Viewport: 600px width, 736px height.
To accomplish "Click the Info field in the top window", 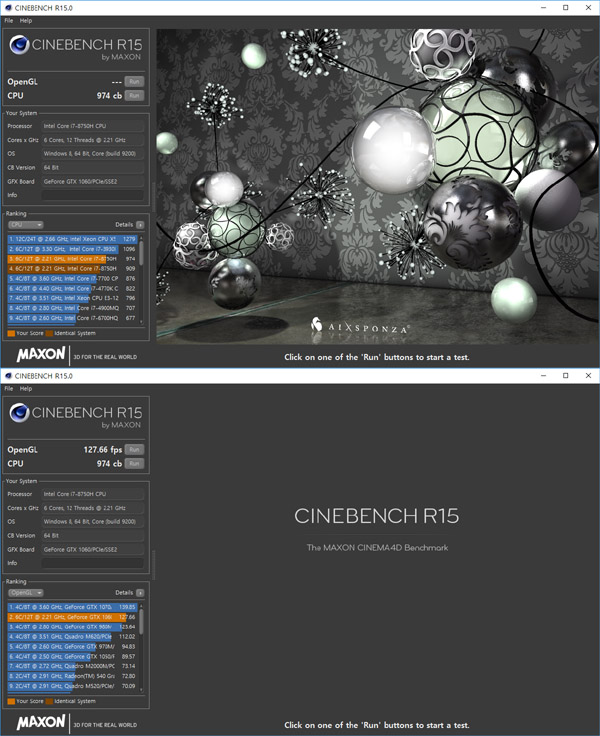I will [x=92, y=195].
